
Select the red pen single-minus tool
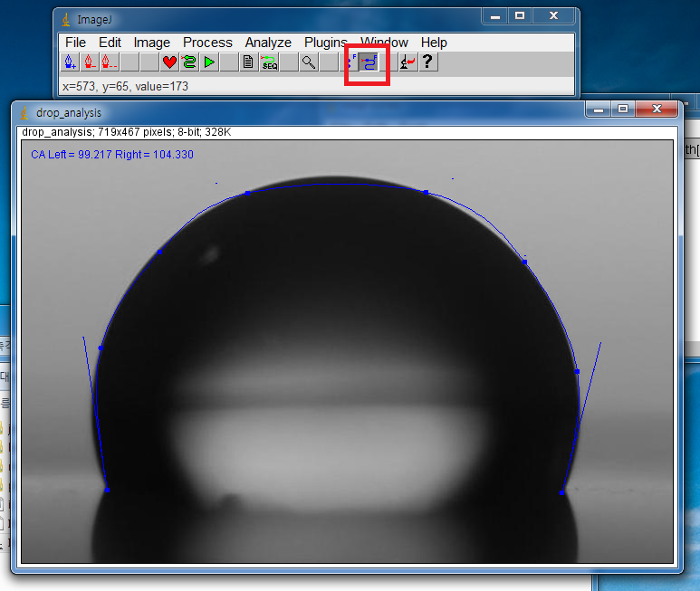[90, 62]
